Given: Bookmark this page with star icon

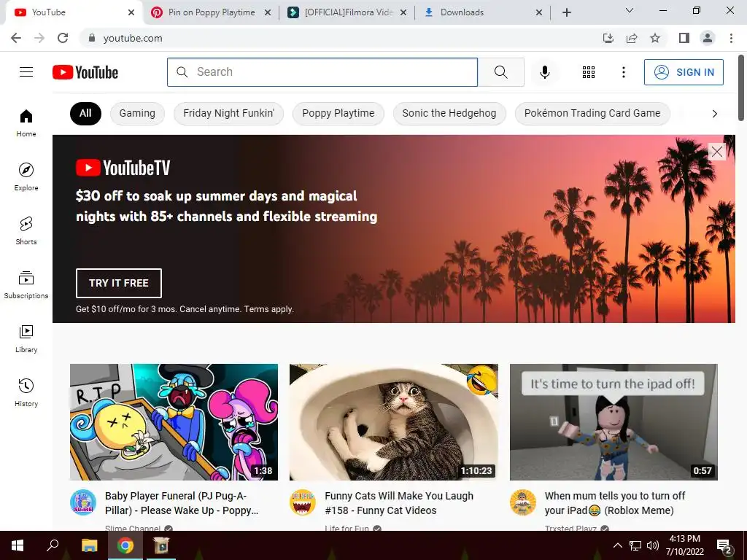Looking at the screenshot, I should [655, 38].
